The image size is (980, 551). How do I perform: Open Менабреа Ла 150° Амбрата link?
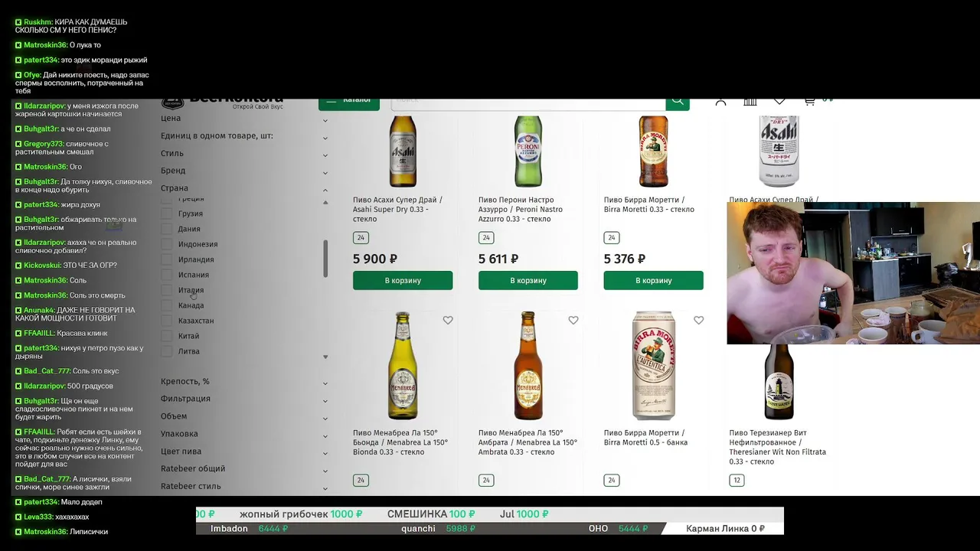(528, 442)
